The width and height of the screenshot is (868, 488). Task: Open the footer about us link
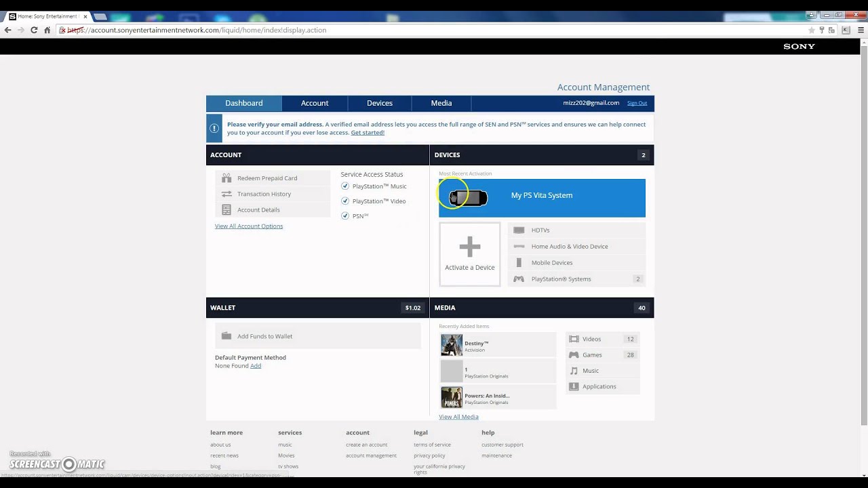click(220, 445)
